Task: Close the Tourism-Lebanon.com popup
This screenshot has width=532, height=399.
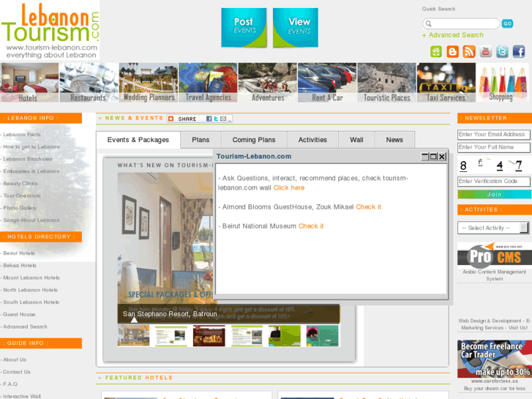Action: pos(442,157)
